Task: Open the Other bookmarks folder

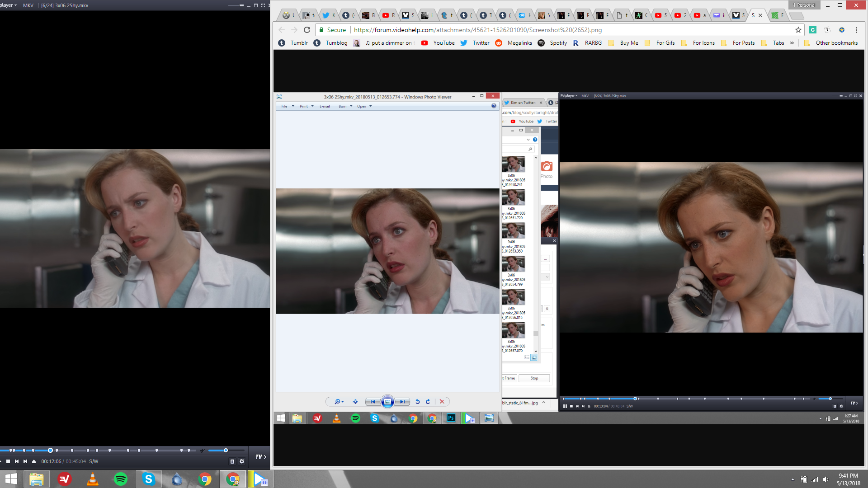Action: (831, 43)
